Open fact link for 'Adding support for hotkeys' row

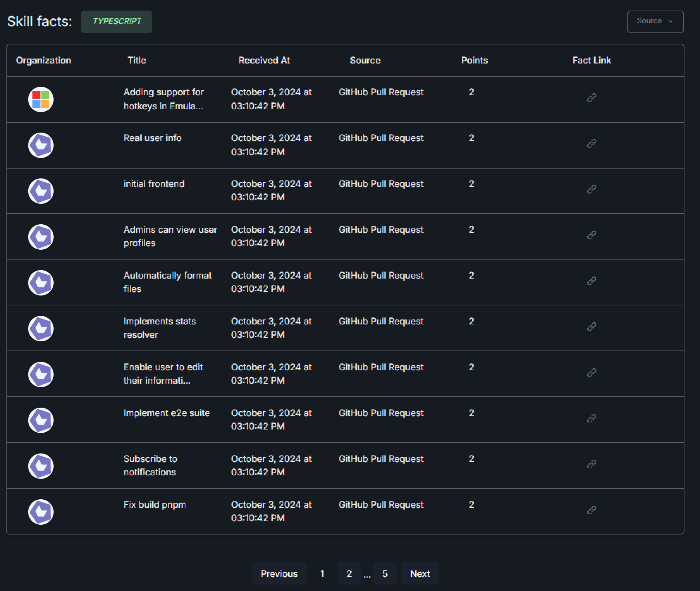tap(591, 98)
